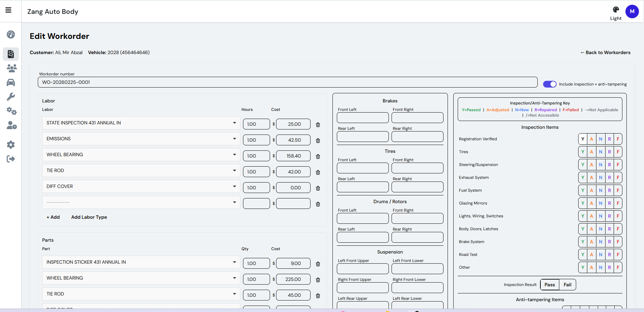Mark Exhaust System as R repaired
The width and height of the screenshot is (644, 312).
609,177
